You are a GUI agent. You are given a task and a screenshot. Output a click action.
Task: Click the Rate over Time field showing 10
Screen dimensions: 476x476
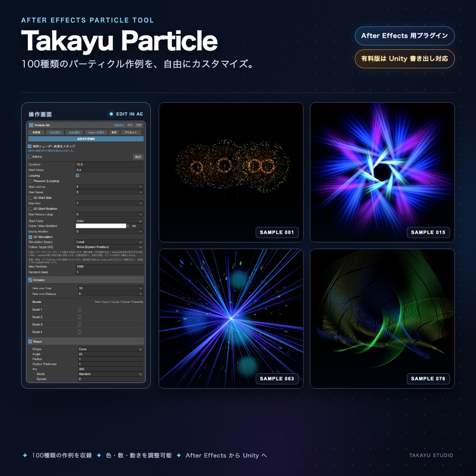[x=108, y=288]
